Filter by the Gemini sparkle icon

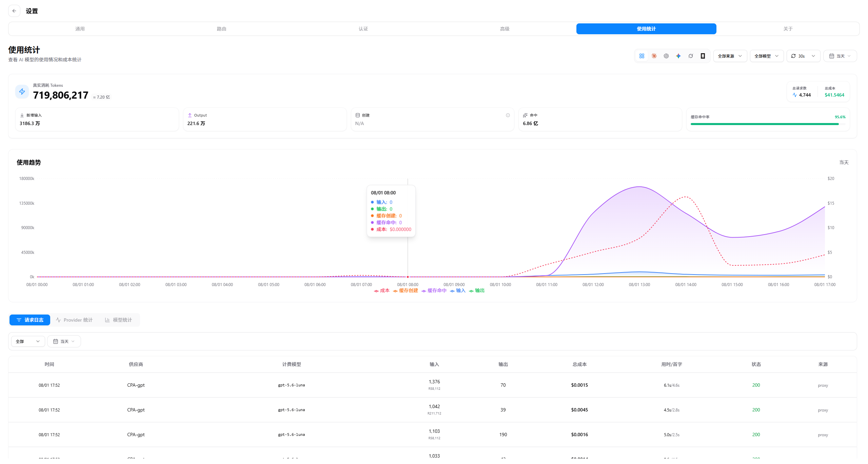[678, 56]
